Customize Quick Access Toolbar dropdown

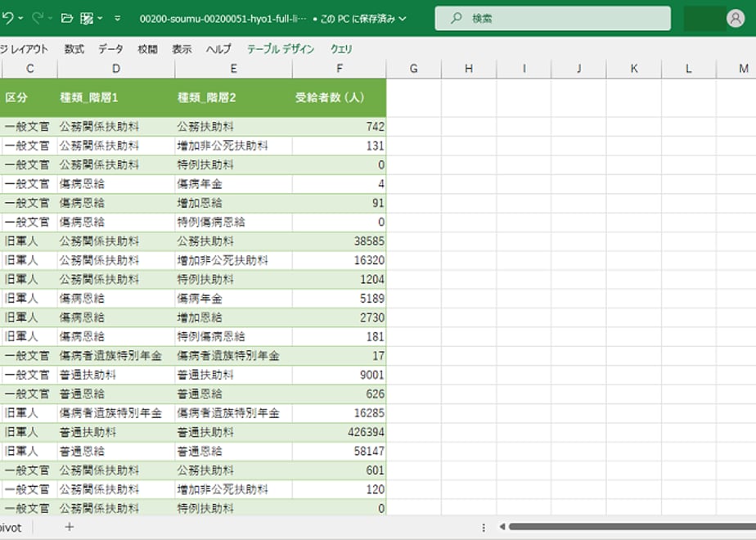(x=118, y=18)
